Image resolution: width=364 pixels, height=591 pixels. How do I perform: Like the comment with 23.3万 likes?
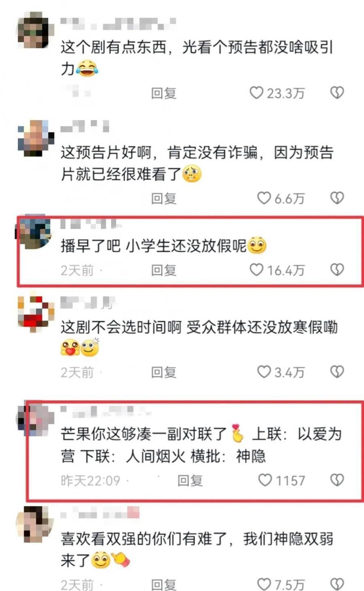point(256,93)
